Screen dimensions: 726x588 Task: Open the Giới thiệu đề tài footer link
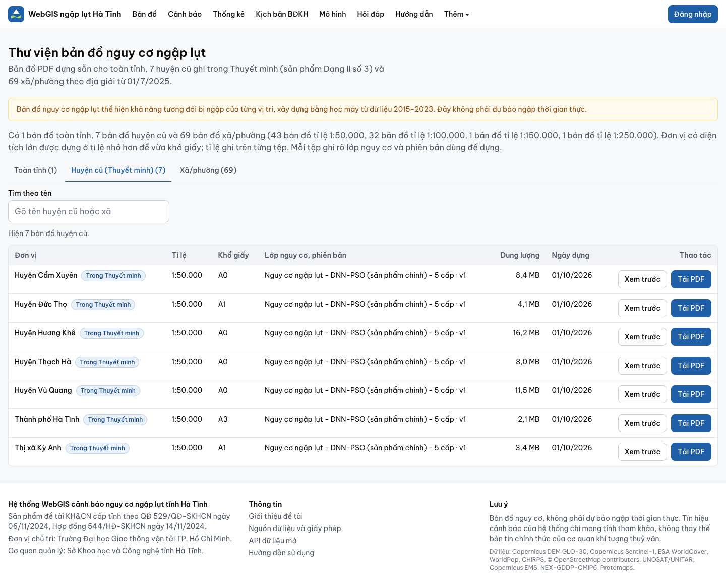pyautogui.click(x=276, y=516)
